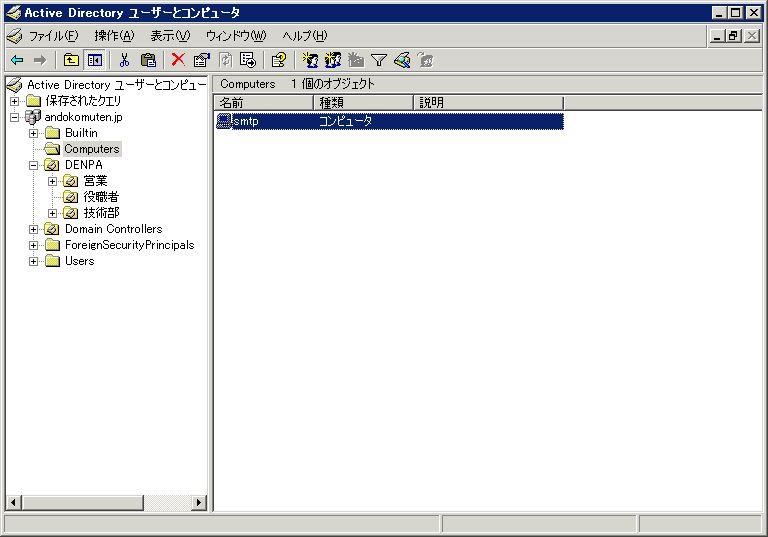Select the Builtin container
Image resolution: width=768 pixels, height=537 pixels.
(81, 133)
